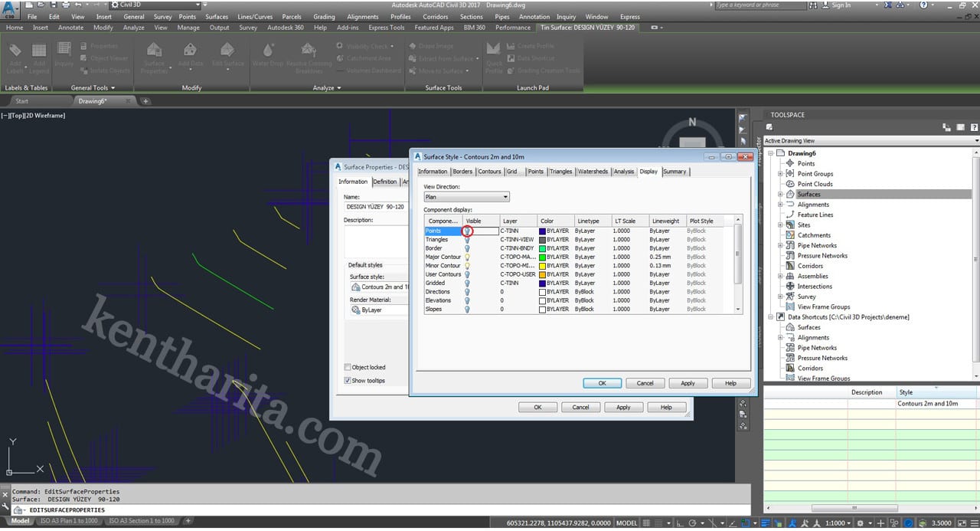Expand the Point Groups tree node

tap(780, 174)
